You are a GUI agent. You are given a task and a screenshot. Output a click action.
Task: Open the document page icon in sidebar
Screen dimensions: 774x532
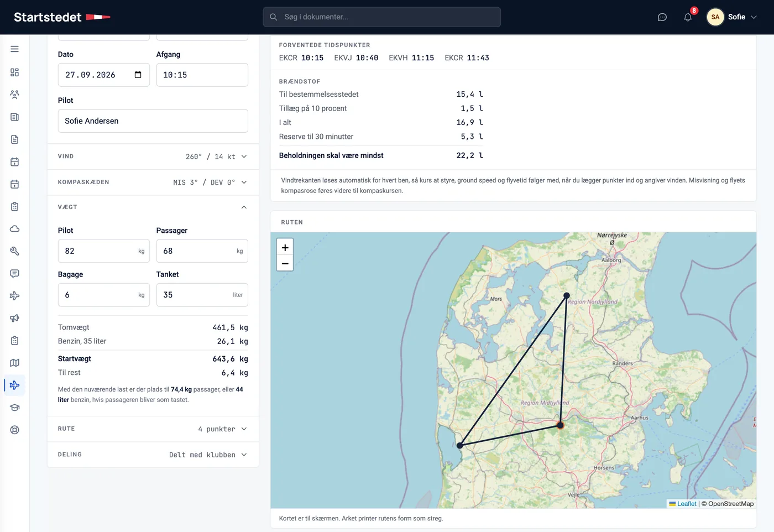click(15, 139)
